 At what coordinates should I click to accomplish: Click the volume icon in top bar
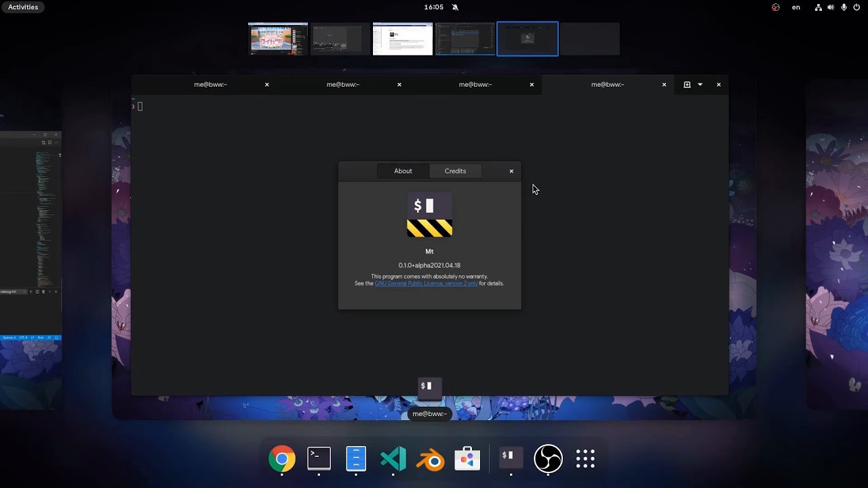(831, 7)
